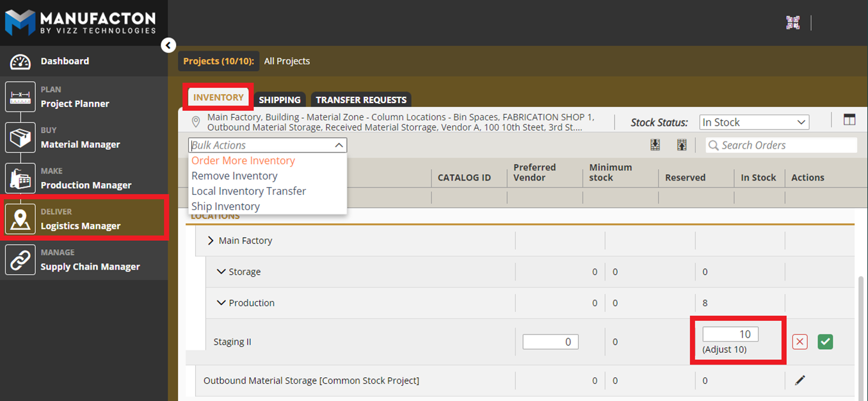Focus the Search Orders field
Viewport: 868px width, 401px height.
click(x=781, y=145)
